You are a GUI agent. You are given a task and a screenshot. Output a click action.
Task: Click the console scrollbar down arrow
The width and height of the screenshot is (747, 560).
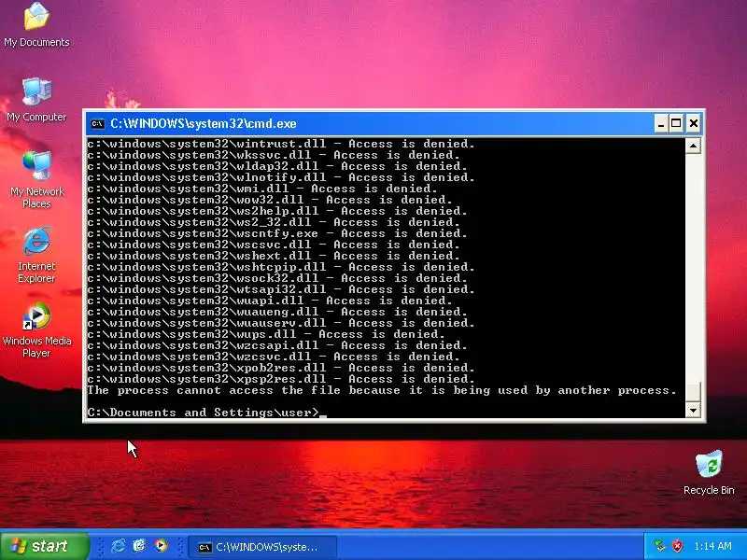point(693,410)
